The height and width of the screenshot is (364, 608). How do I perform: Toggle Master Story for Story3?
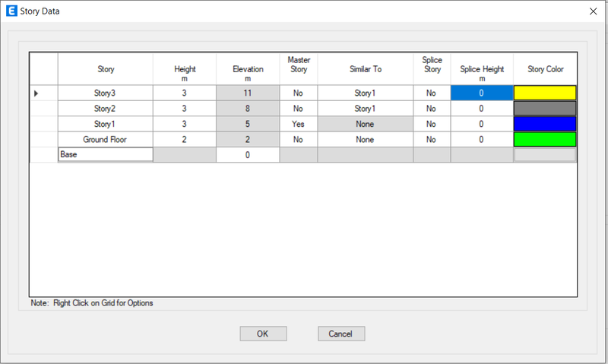pyautogui.click(x=299, y=93)
